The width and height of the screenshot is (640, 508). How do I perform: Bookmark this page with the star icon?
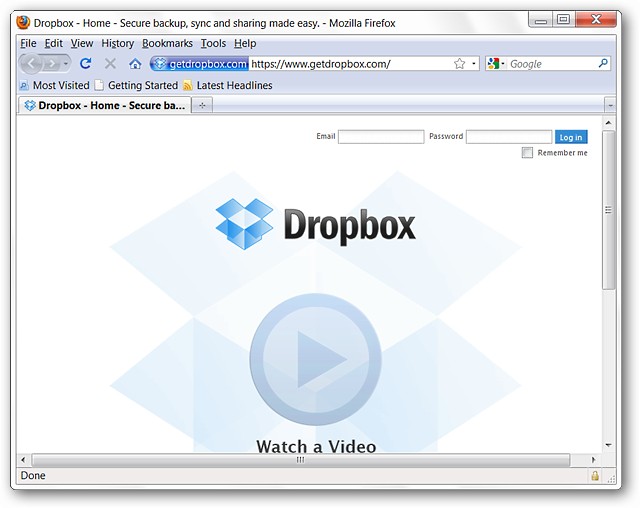pos(460,64)
